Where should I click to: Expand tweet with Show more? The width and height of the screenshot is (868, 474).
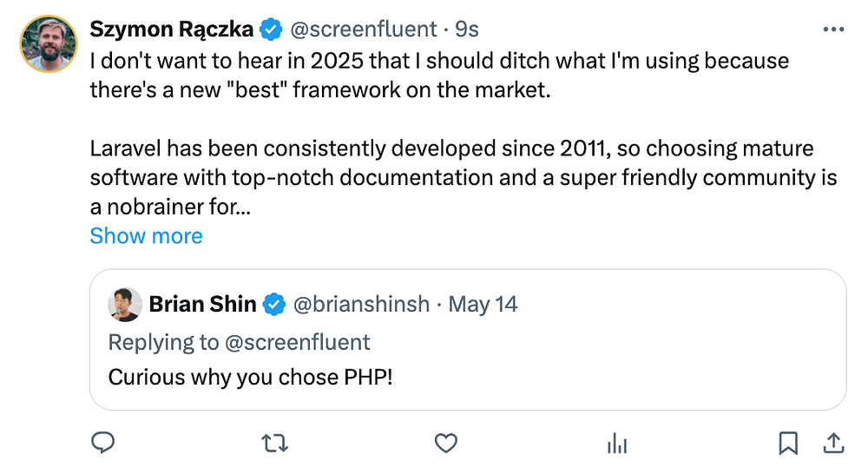[x=146, y=236]
